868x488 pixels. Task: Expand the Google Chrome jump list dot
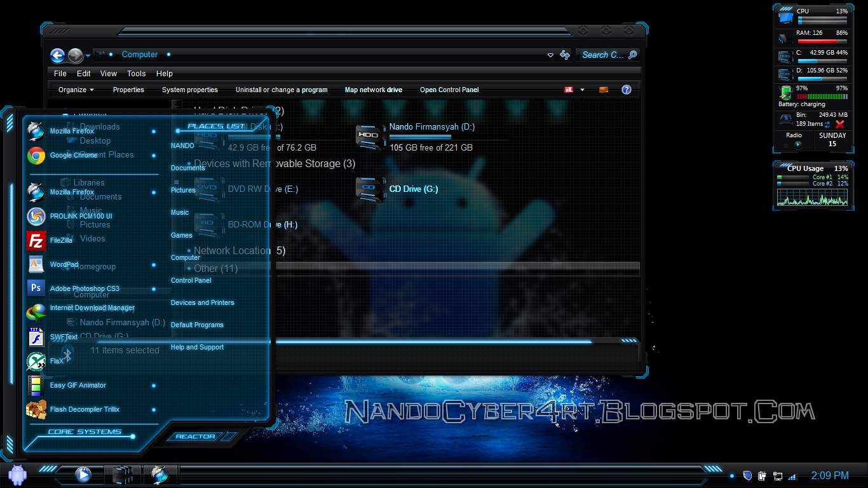click(154, 156)
